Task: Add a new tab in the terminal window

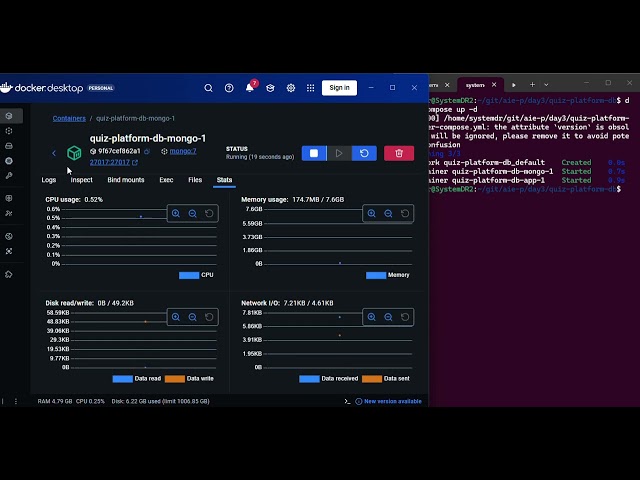Action: click(532, 85)
